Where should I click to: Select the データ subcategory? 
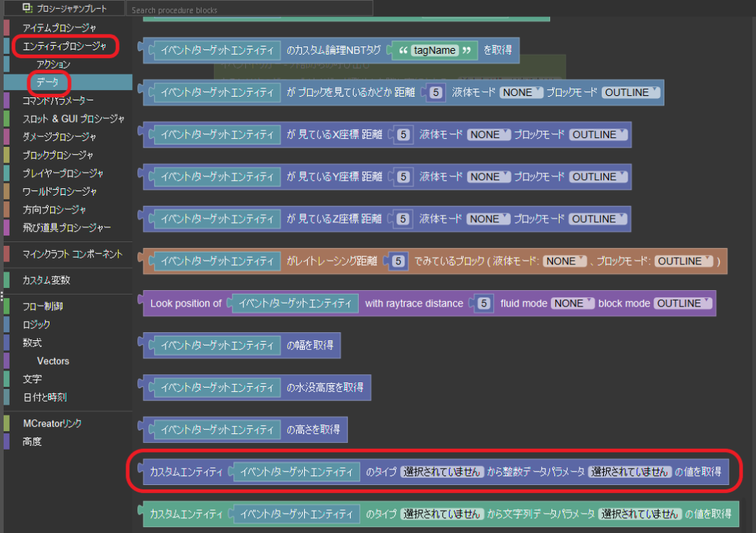(x=47, y=82)
